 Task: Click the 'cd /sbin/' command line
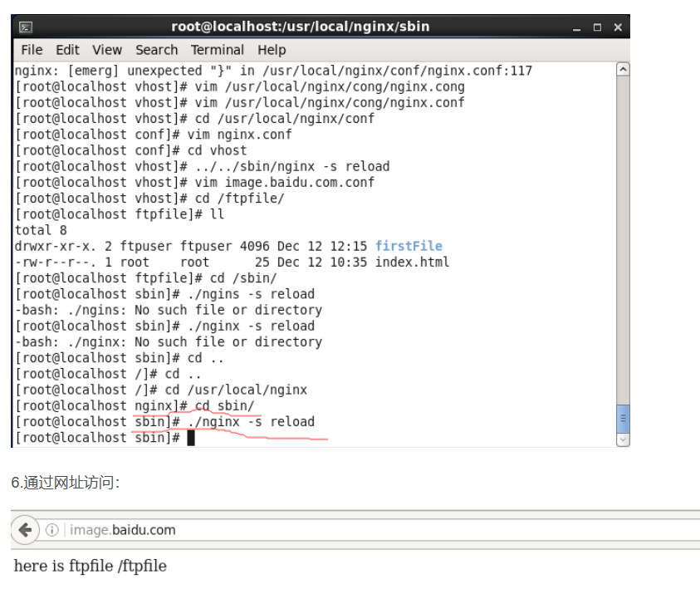[243, 278]
